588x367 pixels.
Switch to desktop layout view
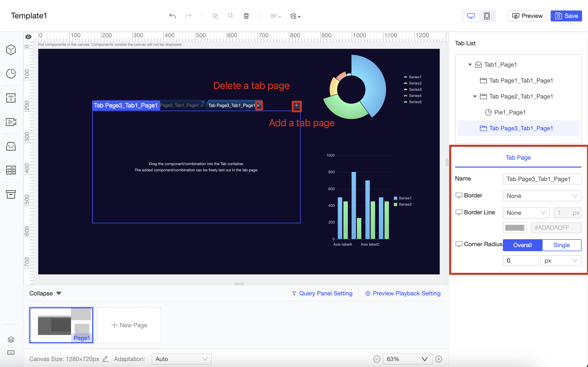point(471,16)
